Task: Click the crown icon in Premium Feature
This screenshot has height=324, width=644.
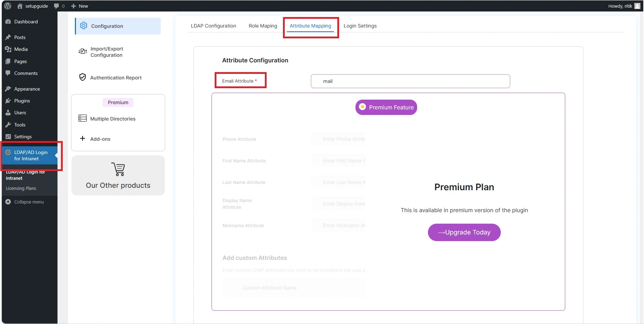Action: pyautogui.click(x=362, y=107)
